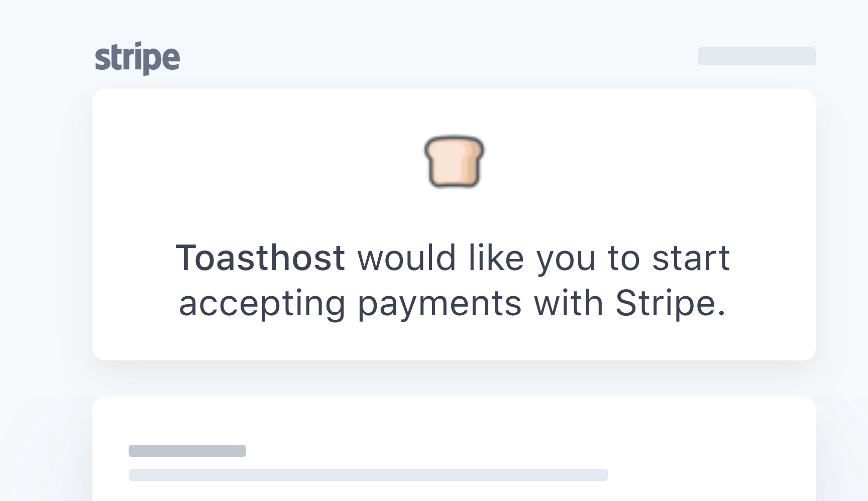
Task: Click the period after Stripe
Action: [x=722, y=314]
